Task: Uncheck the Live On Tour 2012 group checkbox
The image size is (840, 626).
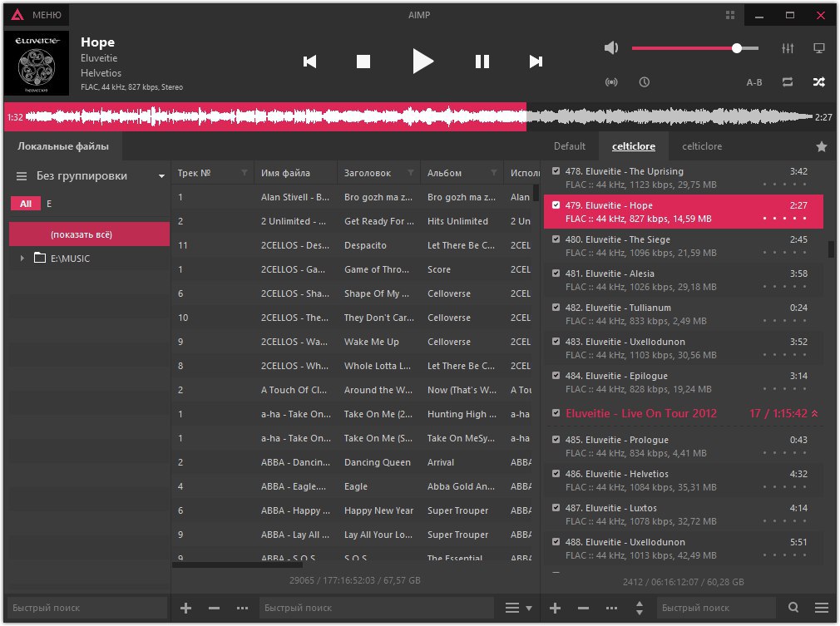Action: [556, 413]
